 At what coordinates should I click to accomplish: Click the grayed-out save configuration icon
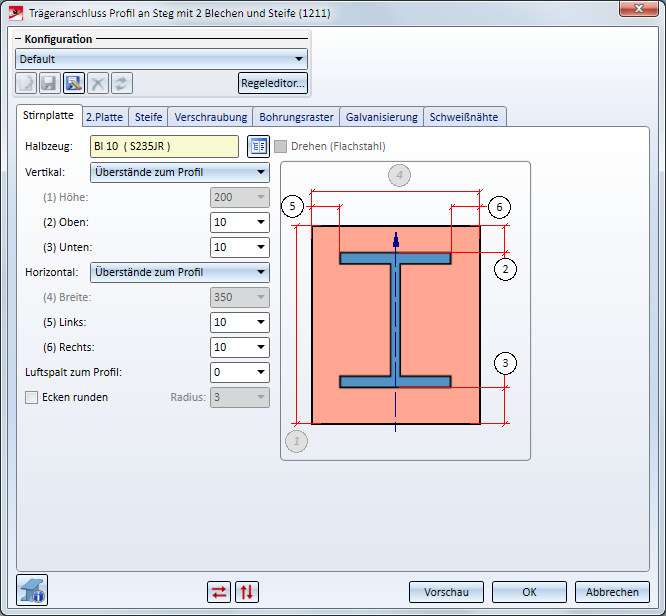pyautogui.click(x=49, y=83)
